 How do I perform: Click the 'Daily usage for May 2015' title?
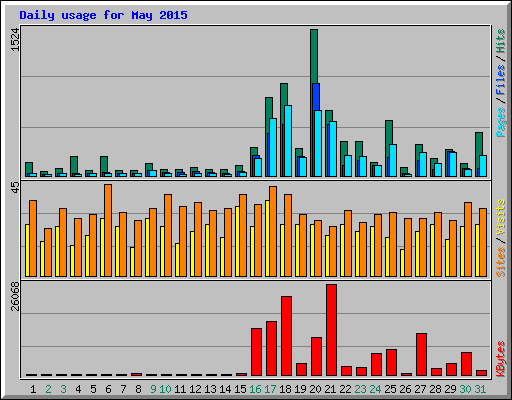point(103,15)
